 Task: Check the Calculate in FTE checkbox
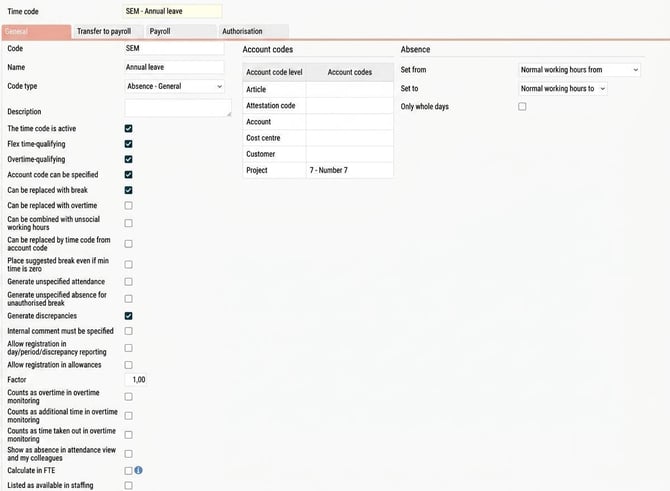(128, 470)
